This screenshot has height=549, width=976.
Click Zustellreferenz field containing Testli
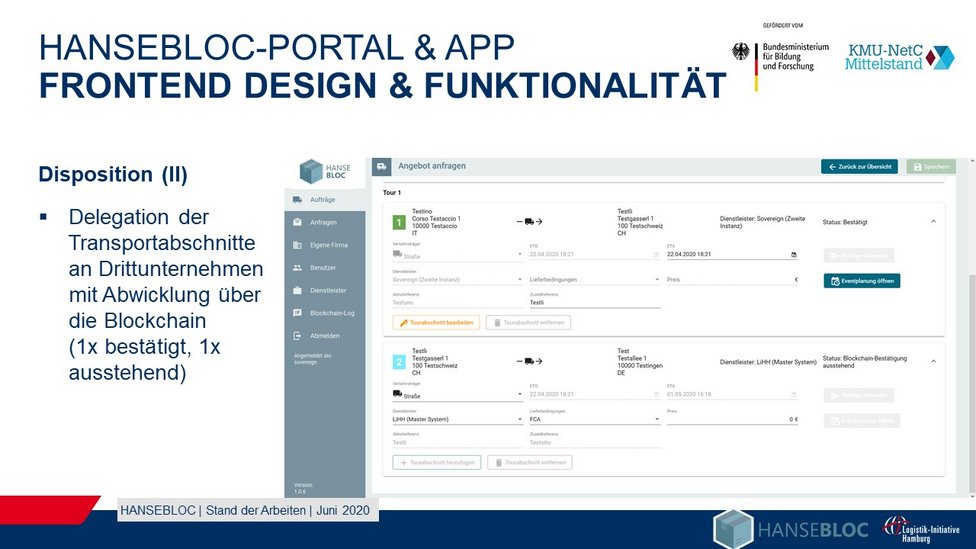pyautogui.click(x=594, y=303)
